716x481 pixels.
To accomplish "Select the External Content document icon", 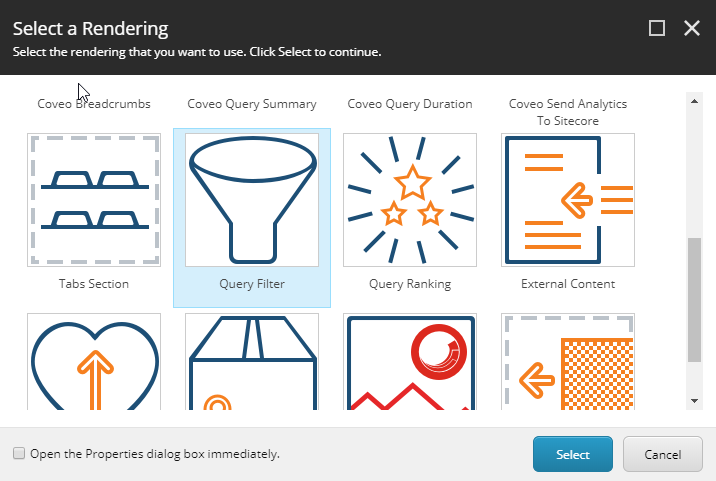I will pyautogui.click(x=568, y=200).
